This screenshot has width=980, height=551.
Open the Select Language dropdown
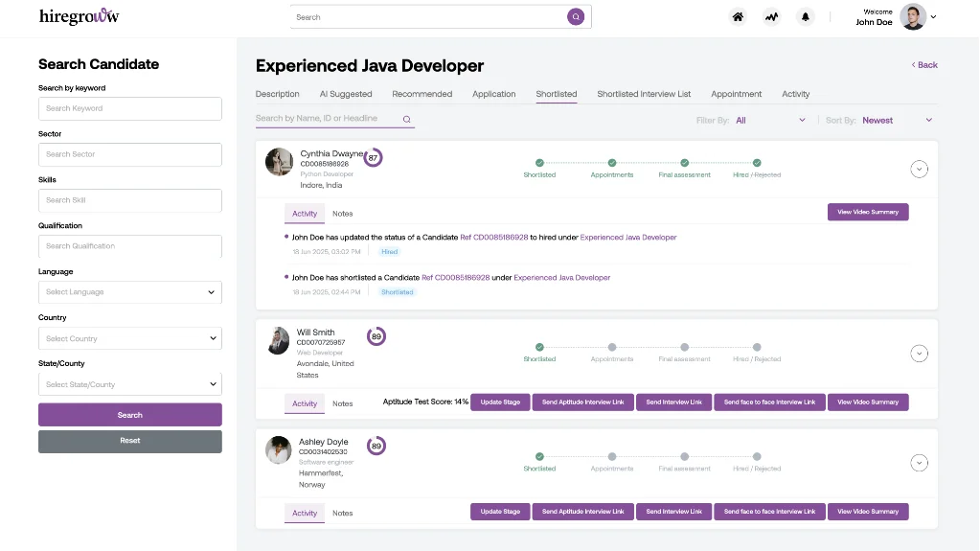(x=130, y=292)
